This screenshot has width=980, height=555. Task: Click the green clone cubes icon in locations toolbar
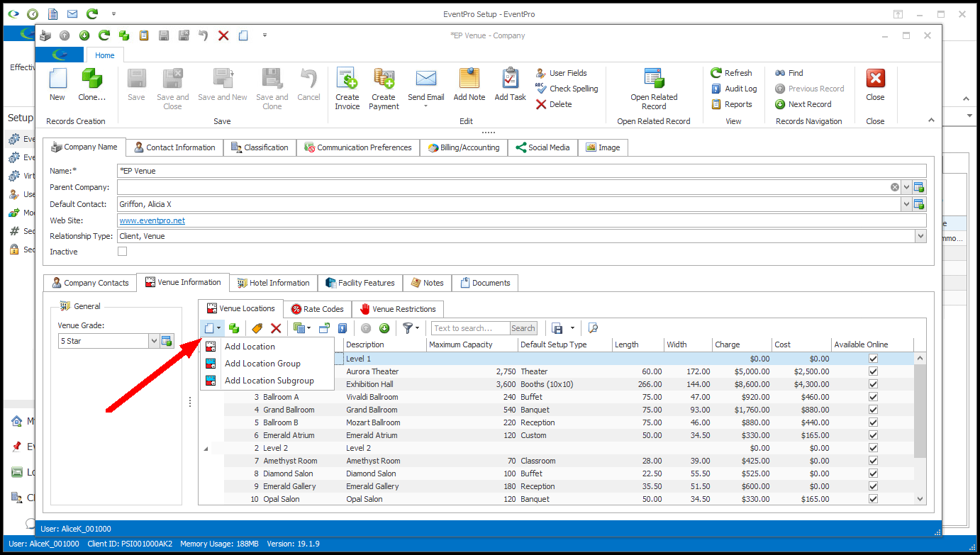click(233, 328)
